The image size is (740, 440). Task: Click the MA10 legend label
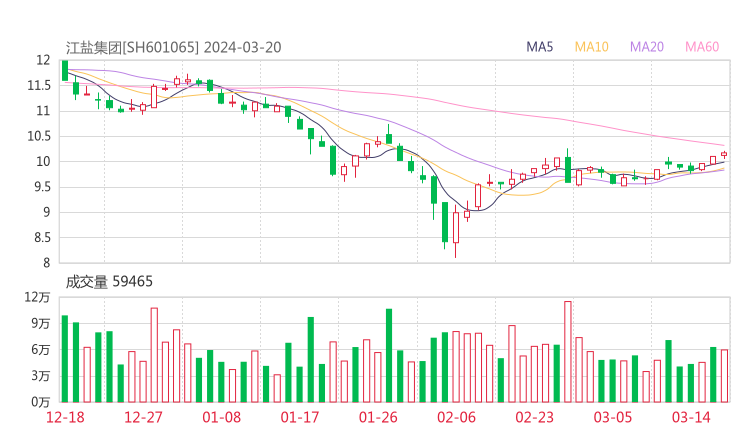(591, 47)
